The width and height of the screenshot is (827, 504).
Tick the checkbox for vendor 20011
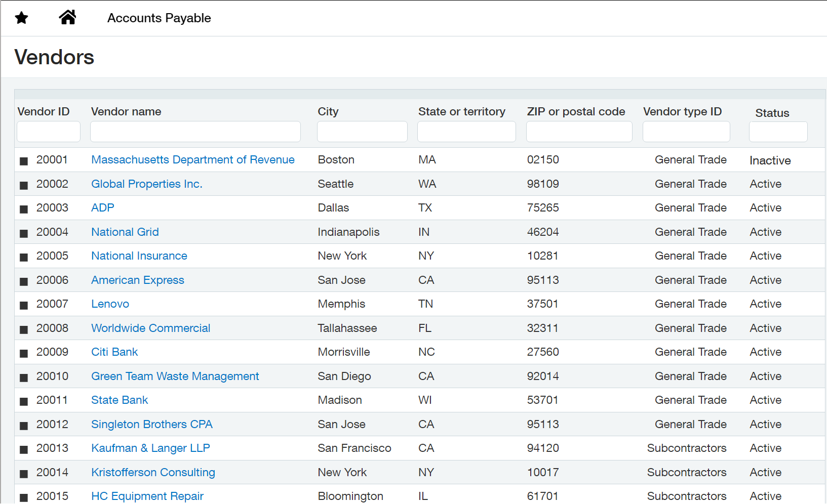coord(23,401)
